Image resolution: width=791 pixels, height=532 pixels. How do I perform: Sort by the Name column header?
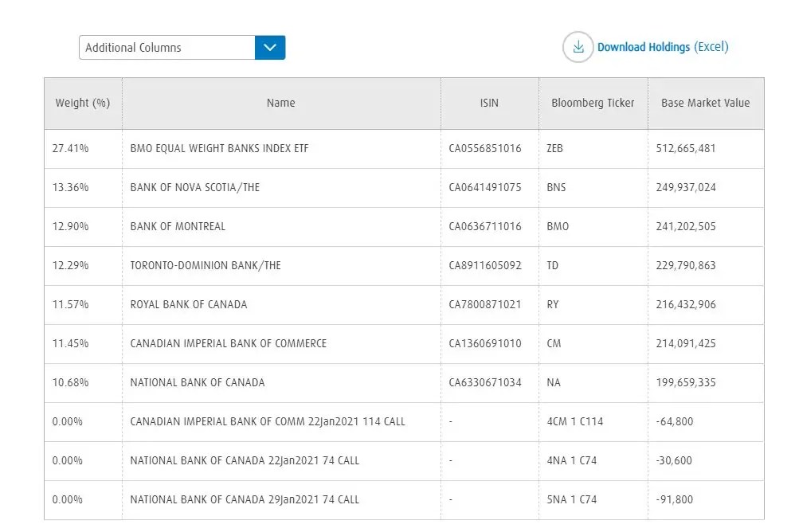(280, 103)
